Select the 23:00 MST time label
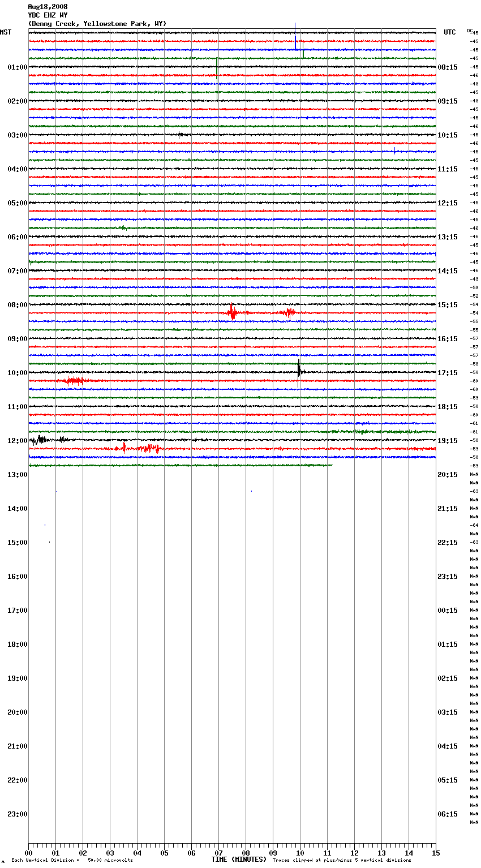The image size is (481, 868). [x=18, y=814]
